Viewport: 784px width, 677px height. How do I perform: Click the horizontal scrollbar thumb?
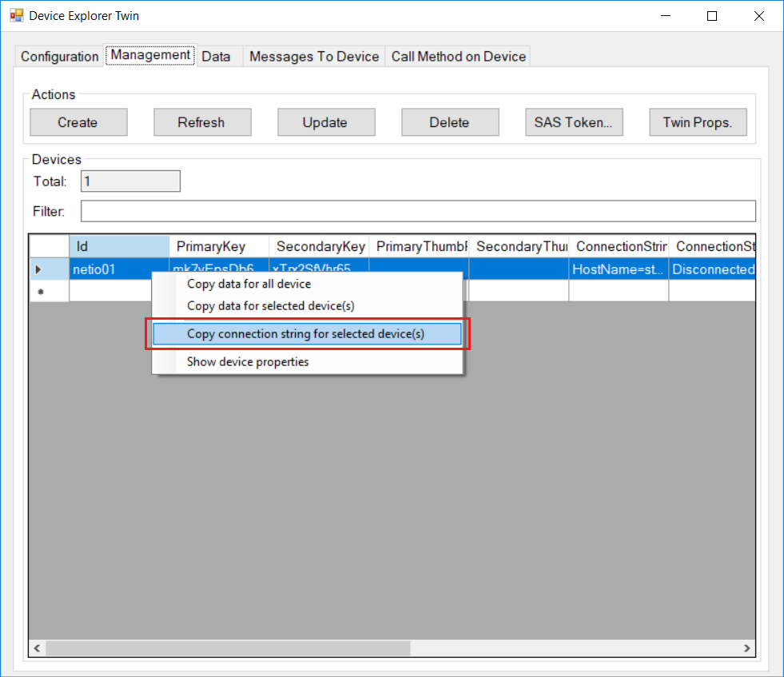click(228, 648)
